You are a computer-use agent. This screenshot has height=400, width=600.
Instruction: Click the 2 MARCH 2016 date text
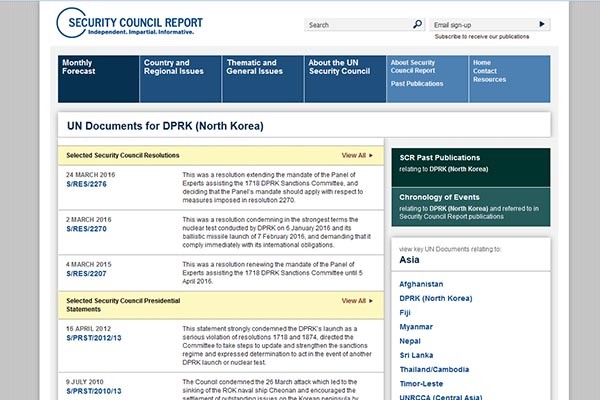pyautogui.click(x=89, y=220)
